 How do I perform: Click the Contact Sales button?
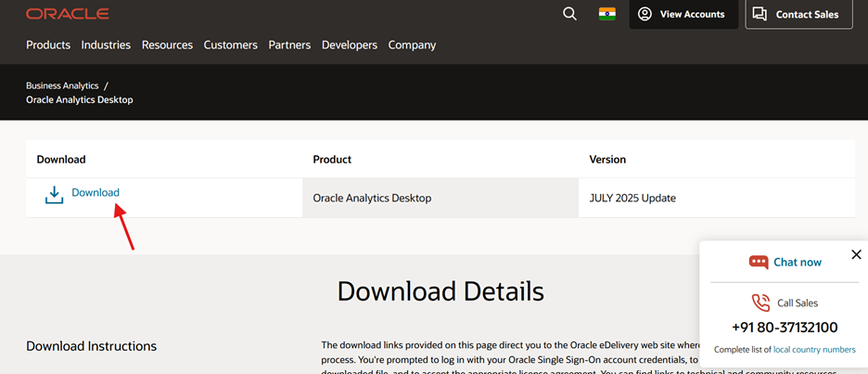click(798, 14)
